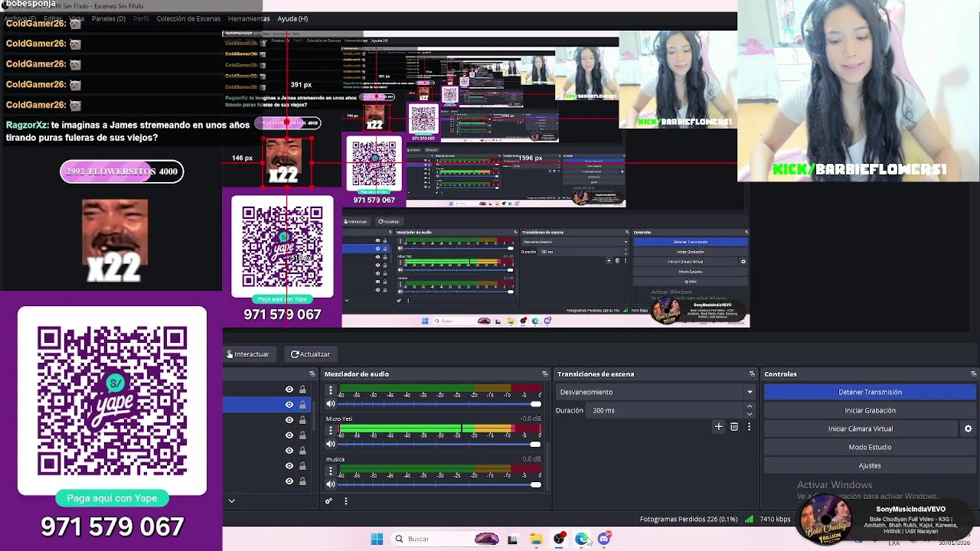
Task: Decrease Duración with the down arrow
Action: point(750,414)
